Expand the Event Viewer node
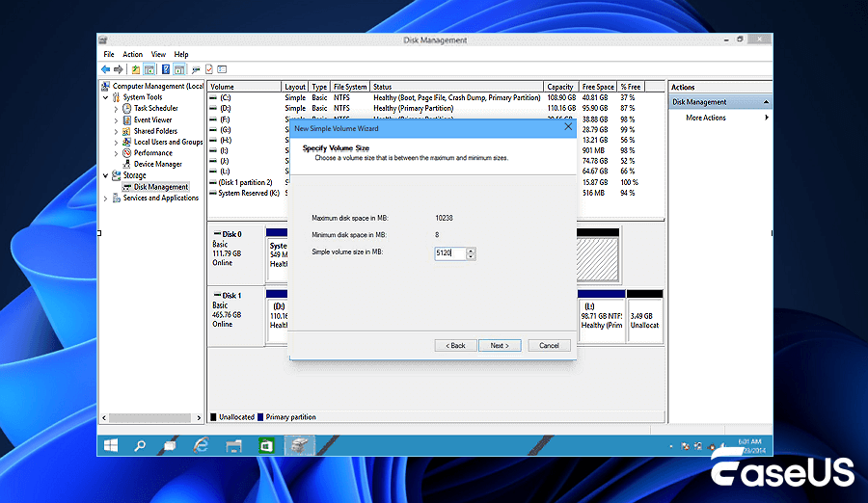Screen dimensions: 868x503 (116, 120)
